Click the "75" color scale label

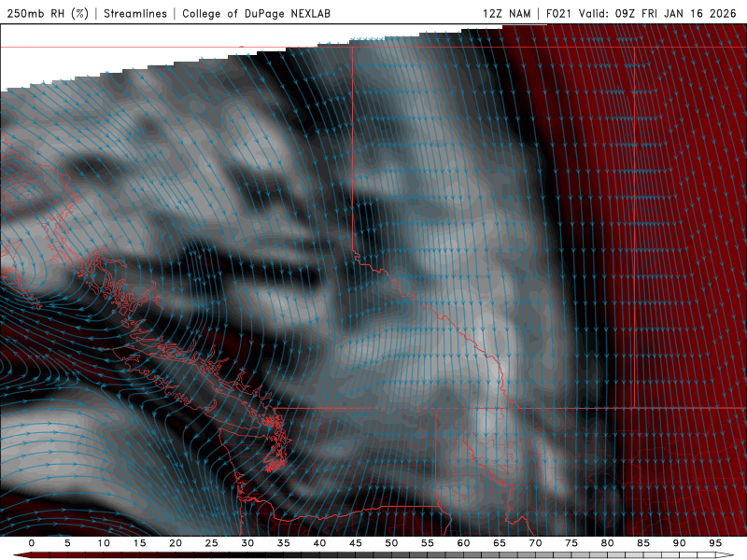pos(571,543)
